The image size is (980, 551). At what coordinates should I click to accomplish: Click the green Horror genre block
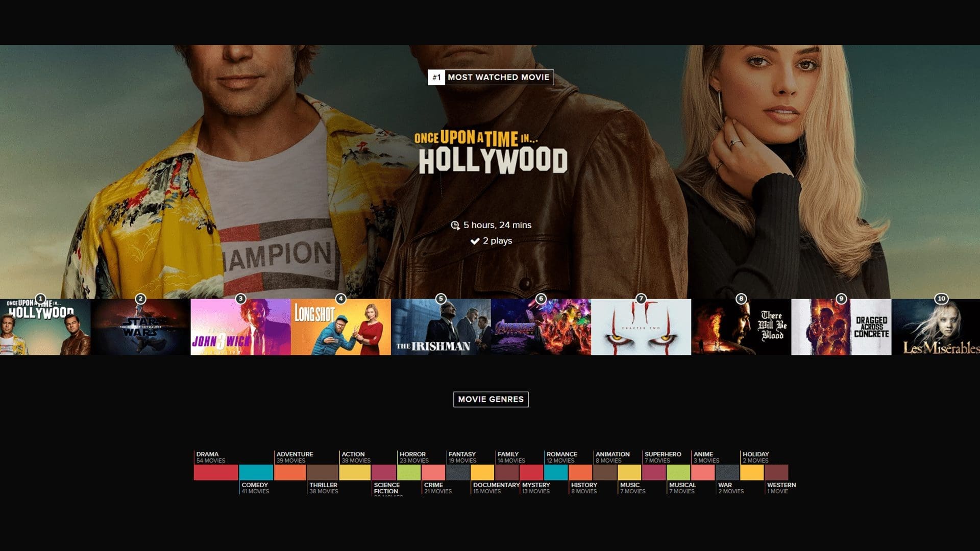[x=409, y=472]
